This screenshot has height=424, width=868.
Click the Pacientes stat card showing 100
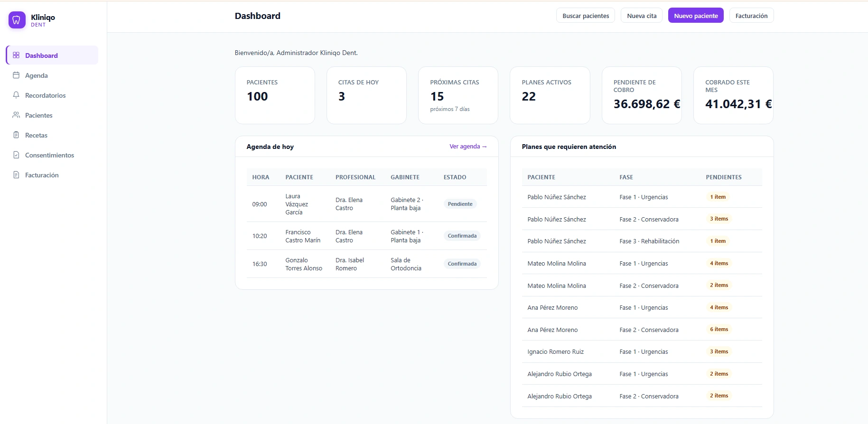point(275,95)
